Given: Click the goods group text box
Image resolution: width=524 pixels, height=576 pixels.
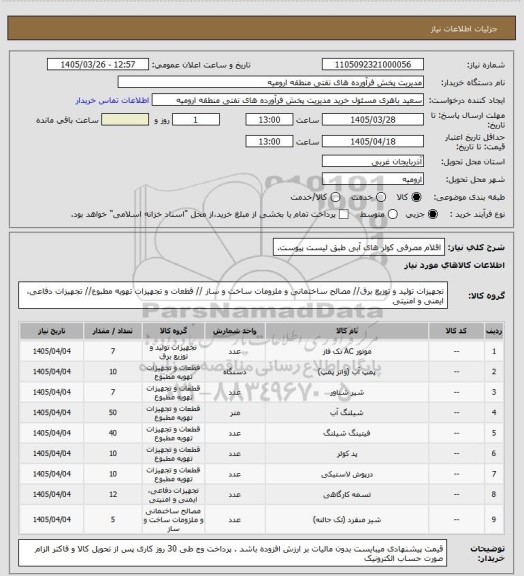Looking at the screenshot, I should [x=233, y=296].
